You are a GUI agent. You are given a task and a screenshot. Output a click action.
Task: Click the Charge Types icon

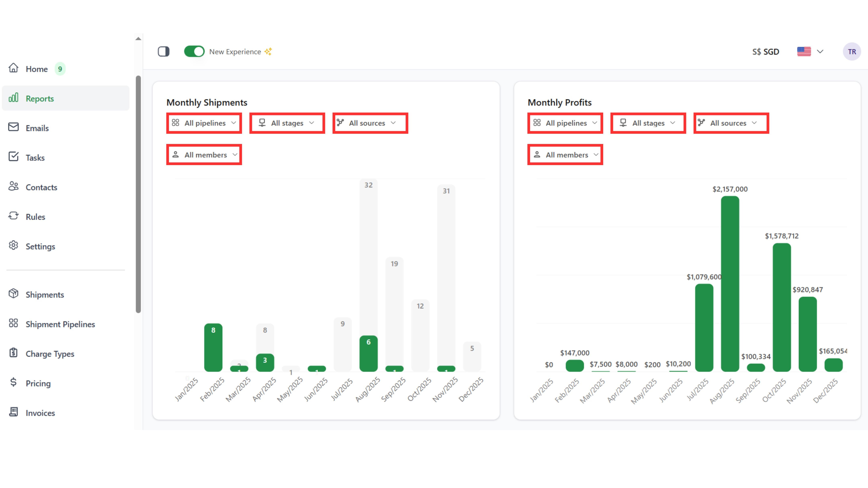(x=13, y=353)
